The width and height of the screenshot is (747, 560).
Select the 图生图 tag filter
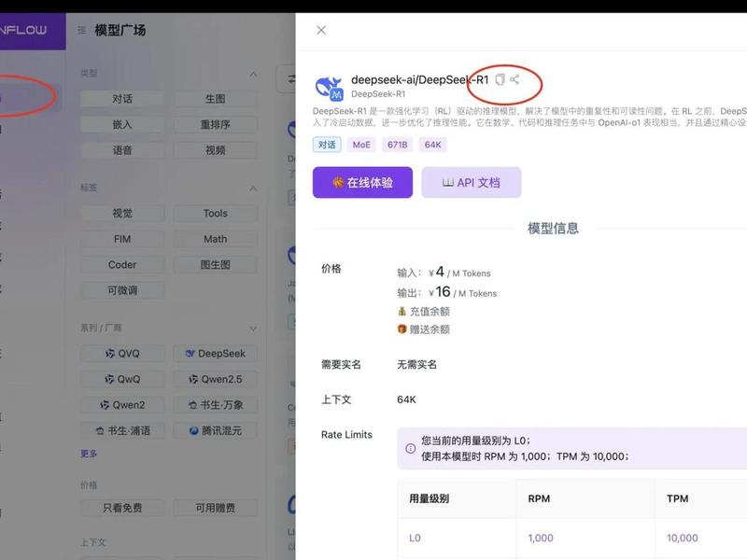tap(216, 265)
